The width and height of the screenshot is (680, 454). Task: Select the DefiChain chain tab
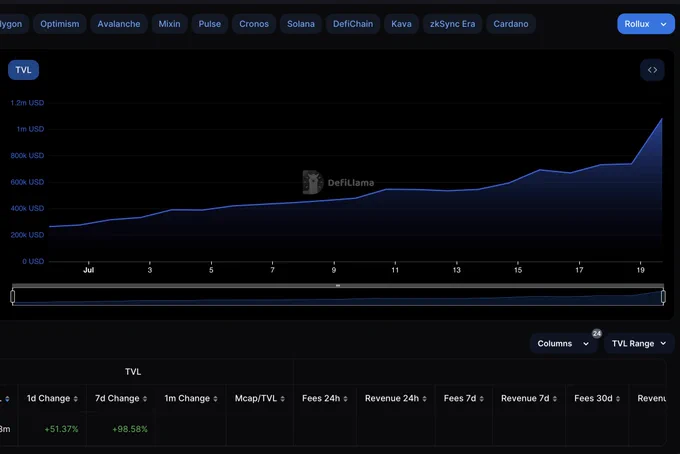point(353,24)
